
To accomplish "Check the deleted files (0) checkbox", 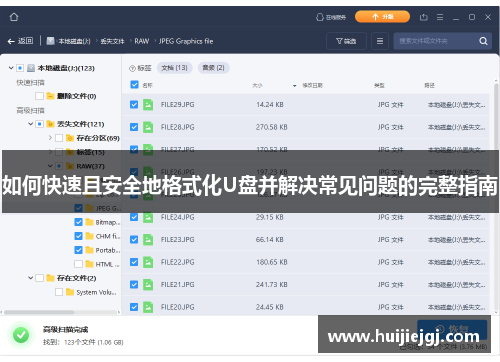I will [39, 96].
